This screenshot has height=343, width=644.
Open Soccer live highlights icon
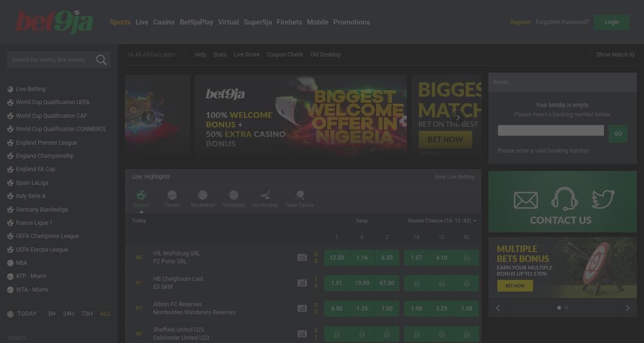coord(141,195)
